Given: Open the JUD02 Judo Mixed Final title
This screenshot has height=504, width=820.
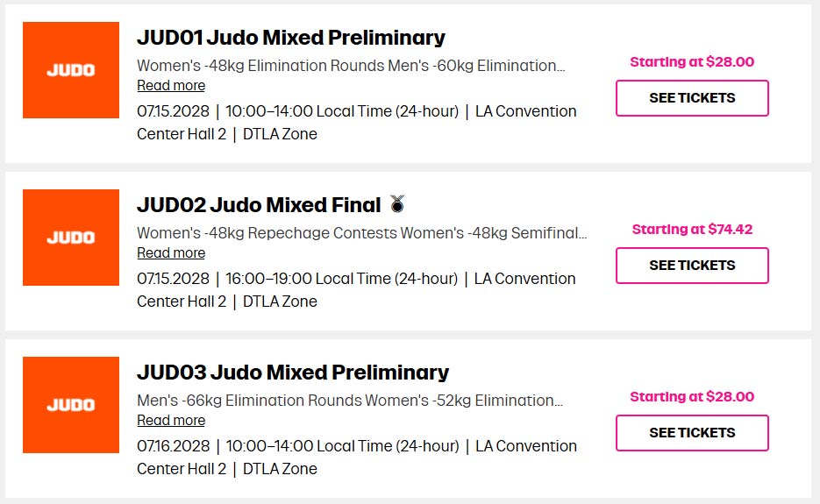Looking at the screenshot, I should (x=259, y=205).
